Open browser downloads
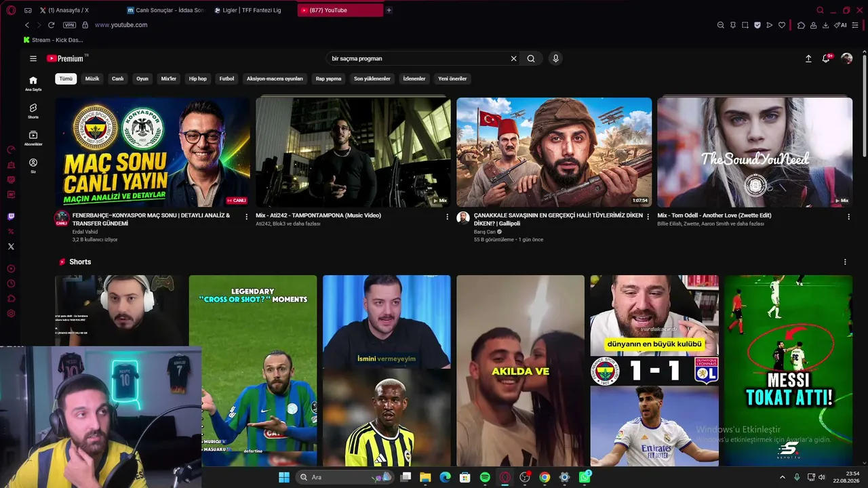Viewport: 868px width, 488px height. (x=825, y=25)
